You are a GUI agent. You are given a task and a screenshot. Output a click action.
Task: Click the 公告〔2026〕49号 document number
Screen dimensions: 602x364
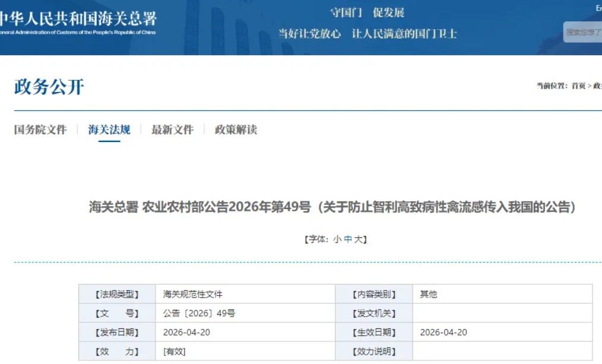(199, 313)
